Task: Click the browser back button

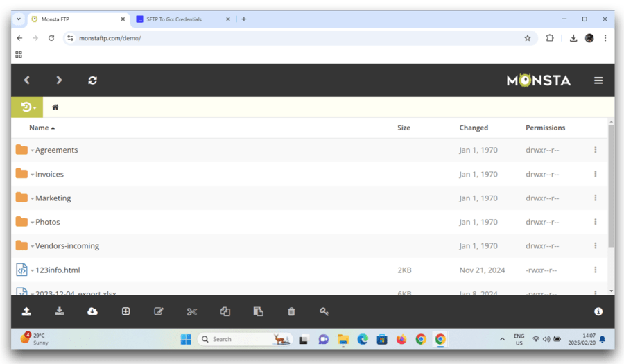Action: tap(19, 38)
